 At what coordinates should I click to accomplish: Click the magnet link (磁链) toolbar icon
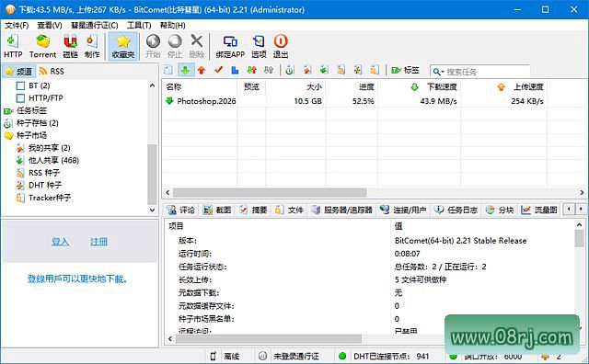[70, 46]
